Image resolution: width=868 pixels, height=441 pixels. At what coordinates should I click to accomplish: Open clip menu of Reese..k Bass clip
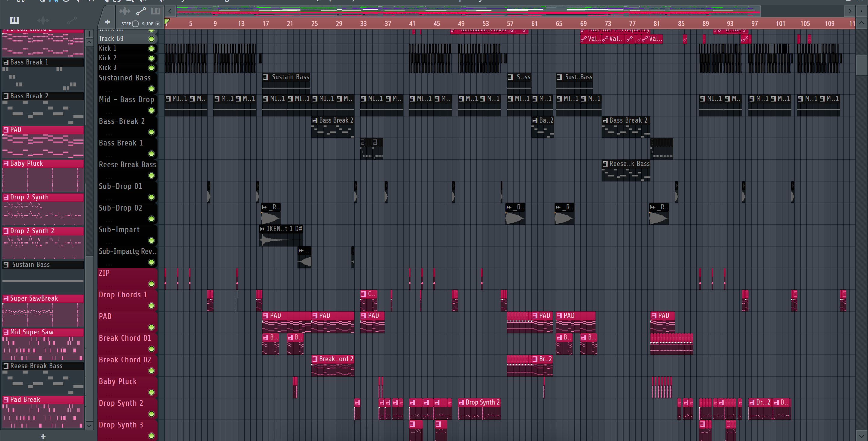[x=605, y=164]
